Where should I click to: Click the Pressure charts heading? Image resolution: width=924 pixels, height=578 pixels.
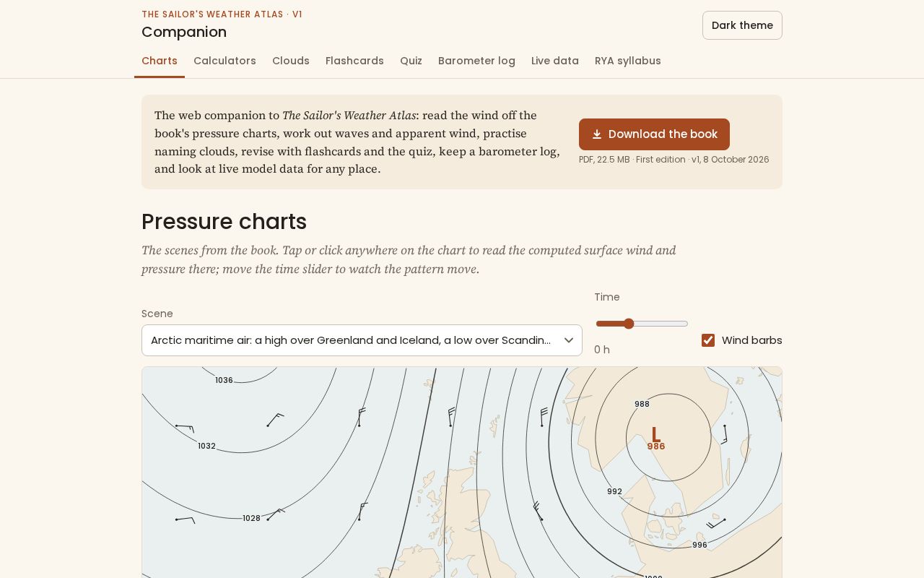tap(224, 222)
